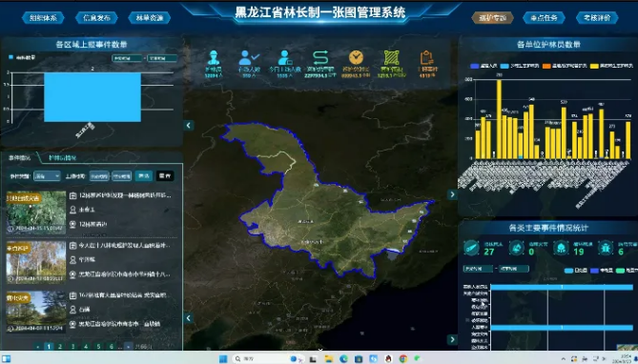Open the 林草资源 top menu
638x364 pixels.
(x=150, y=17)
